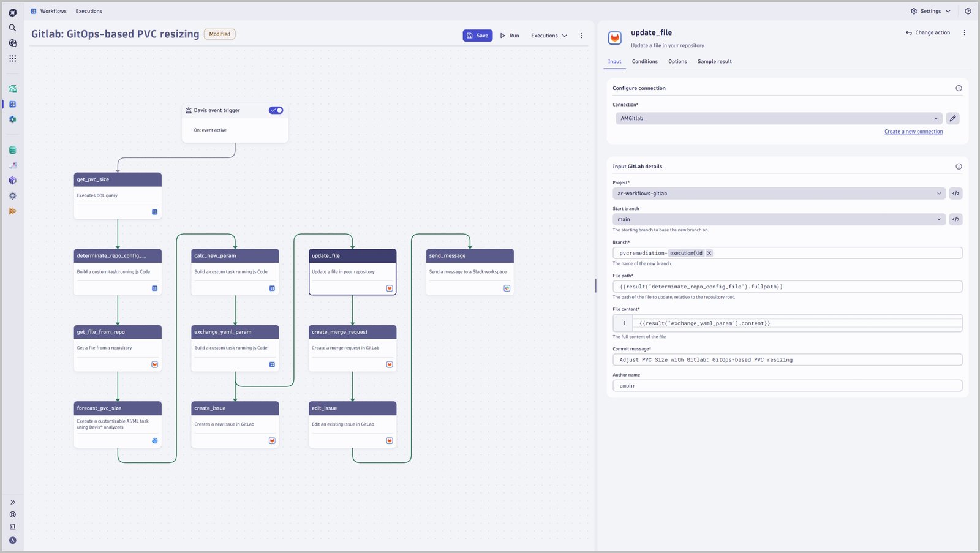Expand the sidebar with double chevron icon
980x553 pixels.
pyautogui.click(x=12, y=502)
